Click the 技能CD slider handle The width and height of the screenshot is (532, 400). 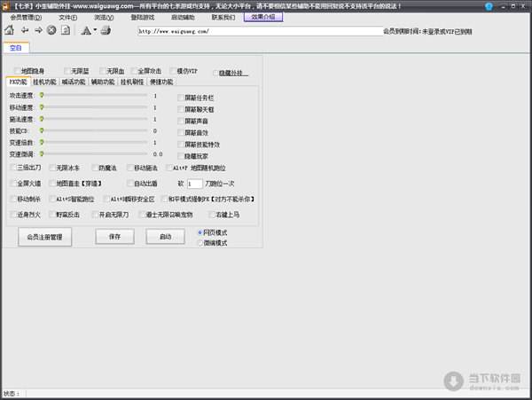[42, 130]
